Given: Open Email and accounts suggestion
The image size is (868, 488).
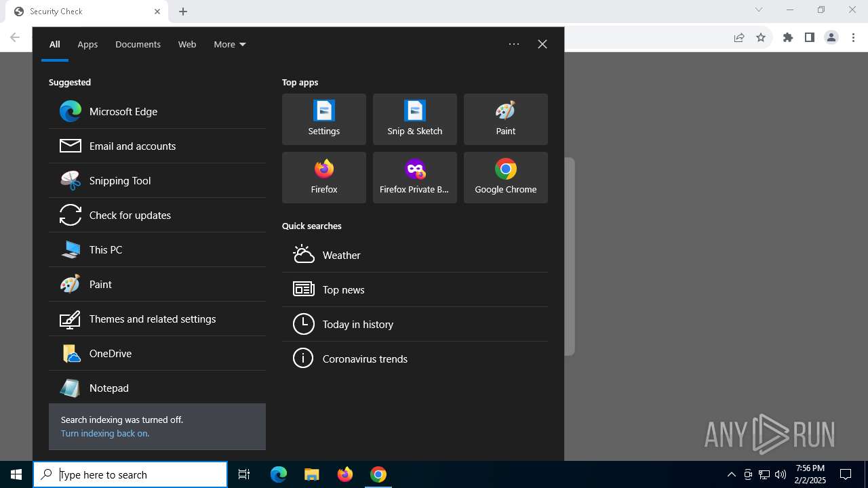Looking at the screenshot, I should point(157,146).
